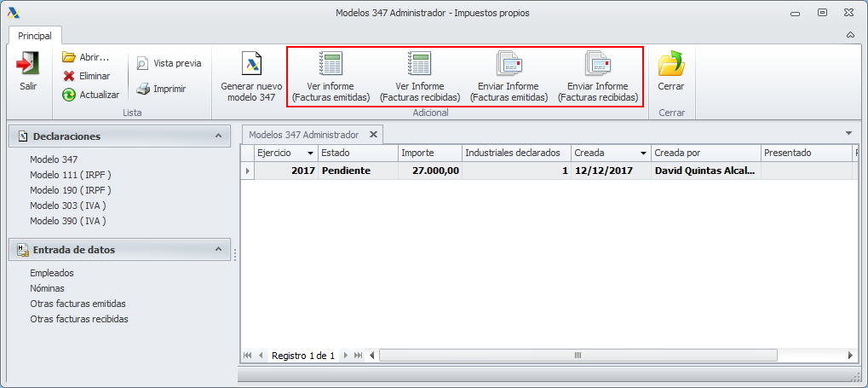The image size is (868, 388).
Task: View the Facturas emitidas report
Action: 331,77
